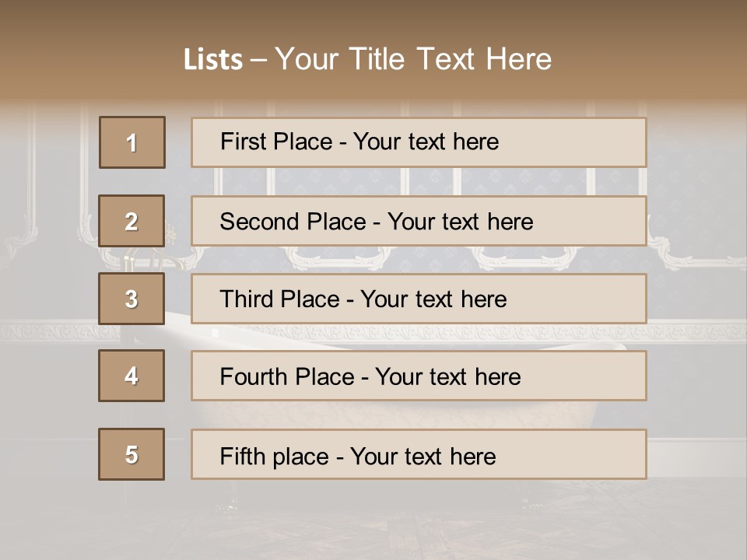Click the number 3 box
Image resolution: width=747 pixels, height=560 pixels.
tap(132, 299)
